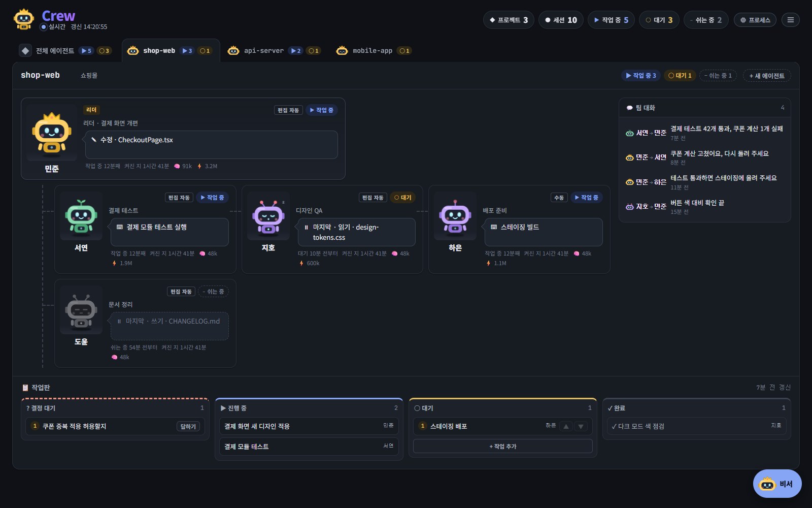This screenshot has width=812, height=508.
Task: Toggle 편집 자동 mode on 도윤 card
Action: click(x=181, y=292)
